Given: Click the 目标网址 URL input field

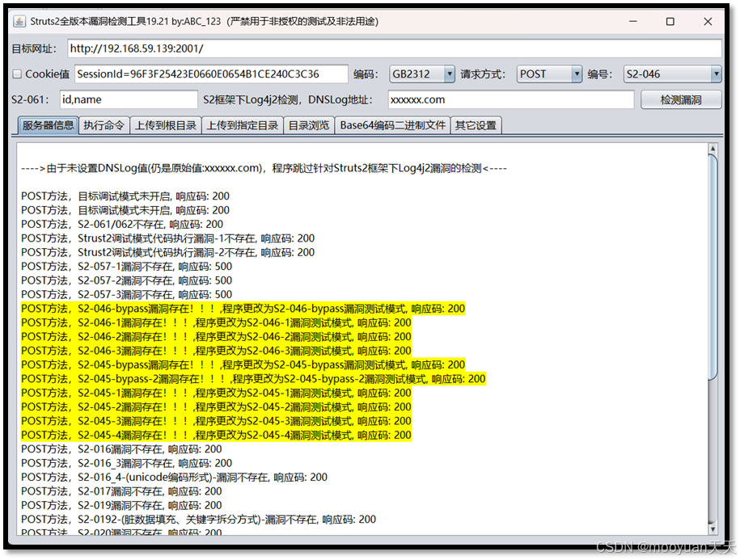Looking at the screenshot, I should pyautogui.click(x=395, y=48).
